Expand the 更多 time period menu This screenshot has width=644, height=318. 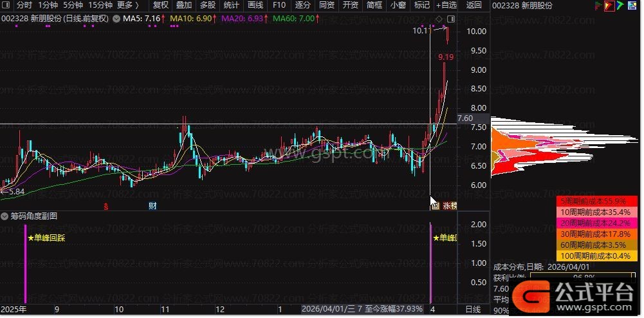point(128,5)
